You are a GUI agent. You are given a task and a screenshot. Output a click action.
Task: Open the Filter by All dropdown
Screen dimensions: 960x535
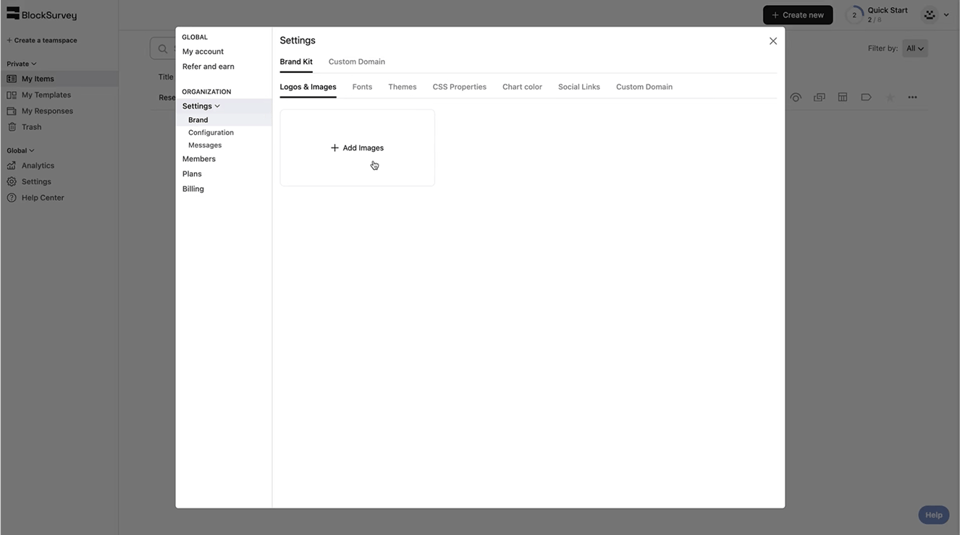pos(915,48)
